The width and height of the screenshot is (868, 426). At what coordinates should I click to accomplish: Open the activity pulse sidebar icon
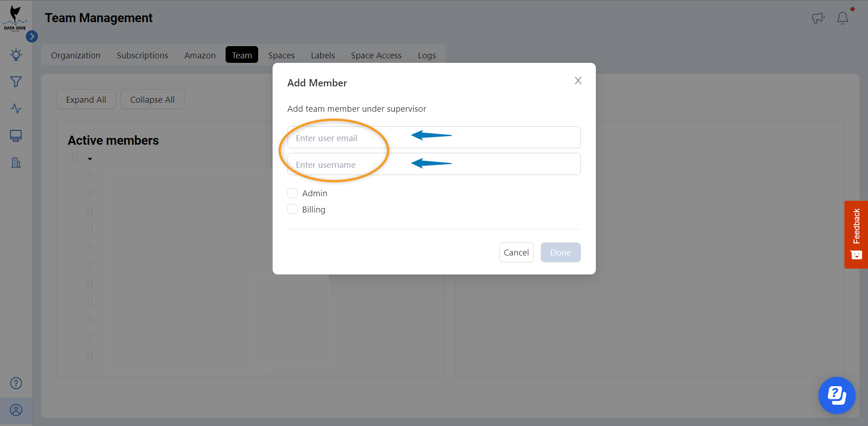click(16, 109)
